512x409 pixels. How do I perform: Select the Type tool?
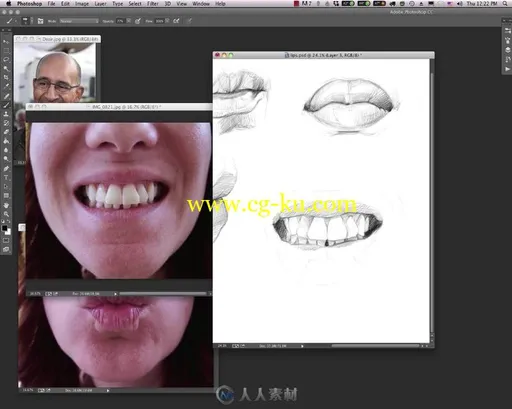click(6, 178)
